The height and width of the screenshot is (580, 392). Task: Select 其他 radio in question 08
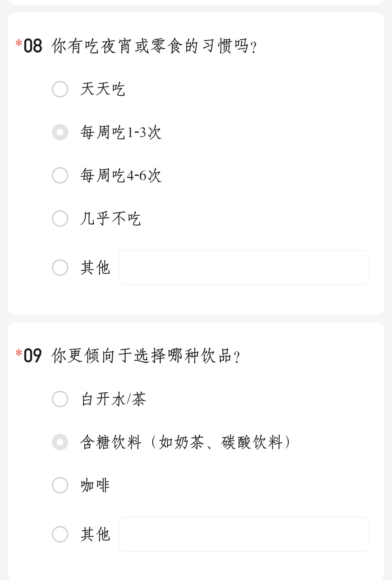(x=60, y=267)
